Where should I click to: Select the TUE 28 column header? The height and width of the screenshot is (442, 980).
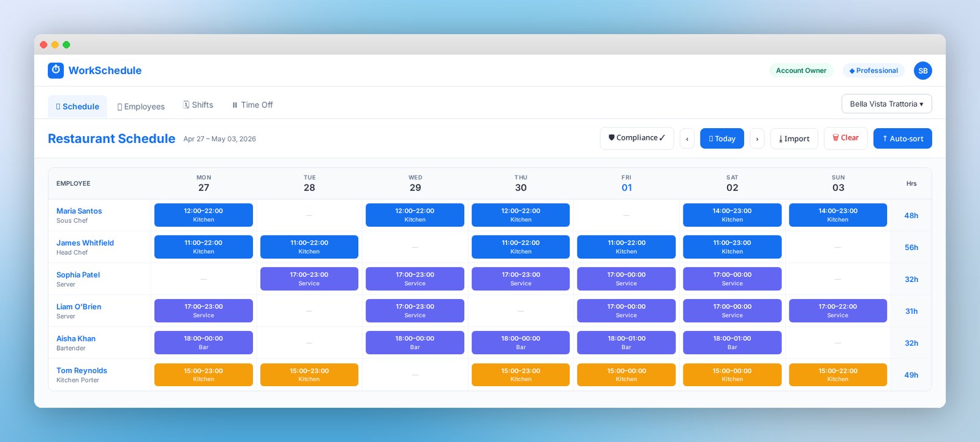tap(309, 183)
